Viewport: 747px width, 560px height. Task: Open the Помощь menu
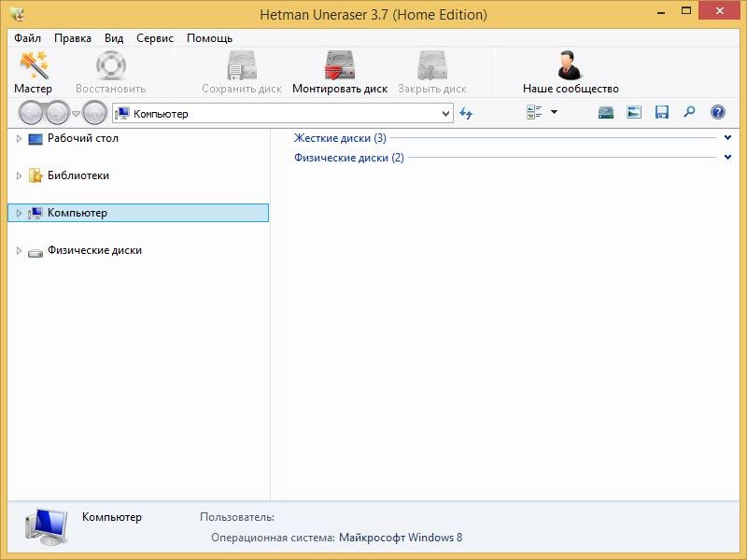(x=209, y=38)
